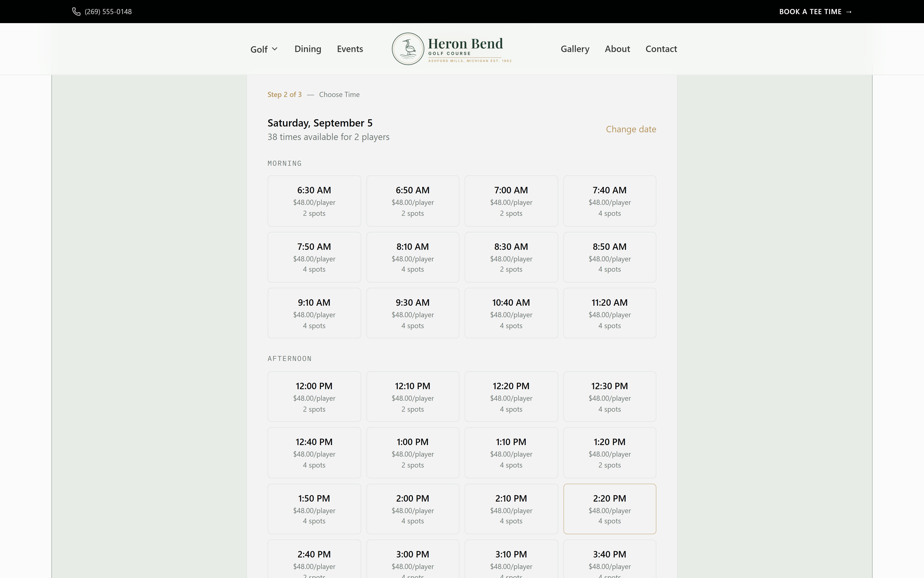The height and width of the screenshot is (578, 924).
Task: Go to the Gallery page
Action: pyautogui.click(x=575, y=49)
